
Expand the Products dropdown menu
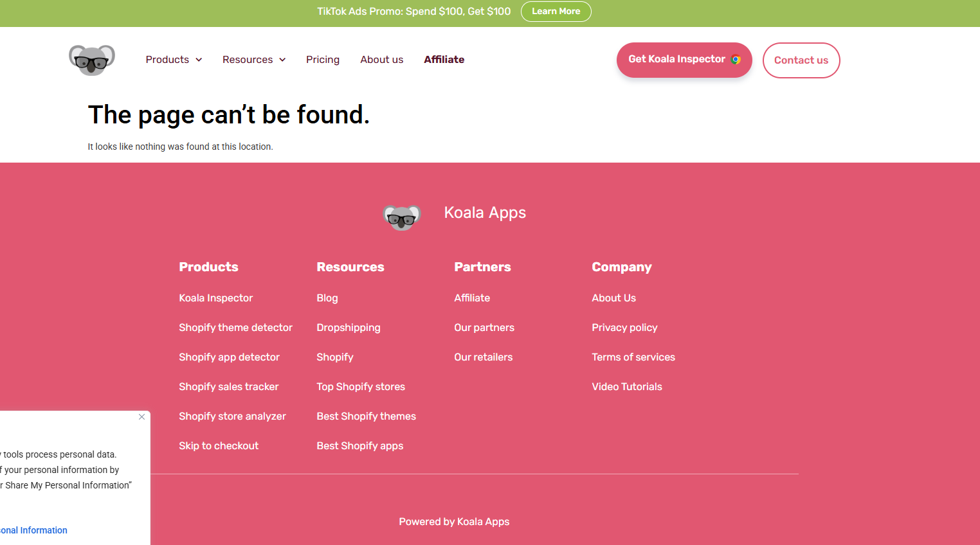pyautogui.click(x=174, y=60)
